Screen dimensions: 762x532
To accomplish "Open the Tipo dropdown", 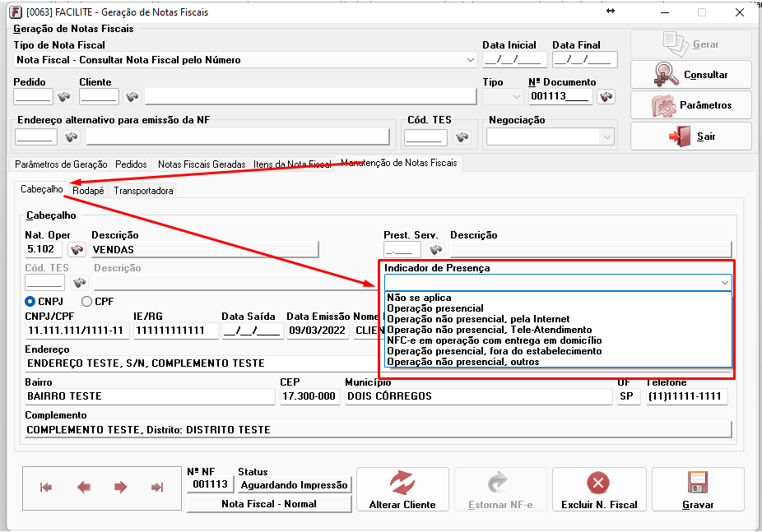I will [x=516, y=96].
